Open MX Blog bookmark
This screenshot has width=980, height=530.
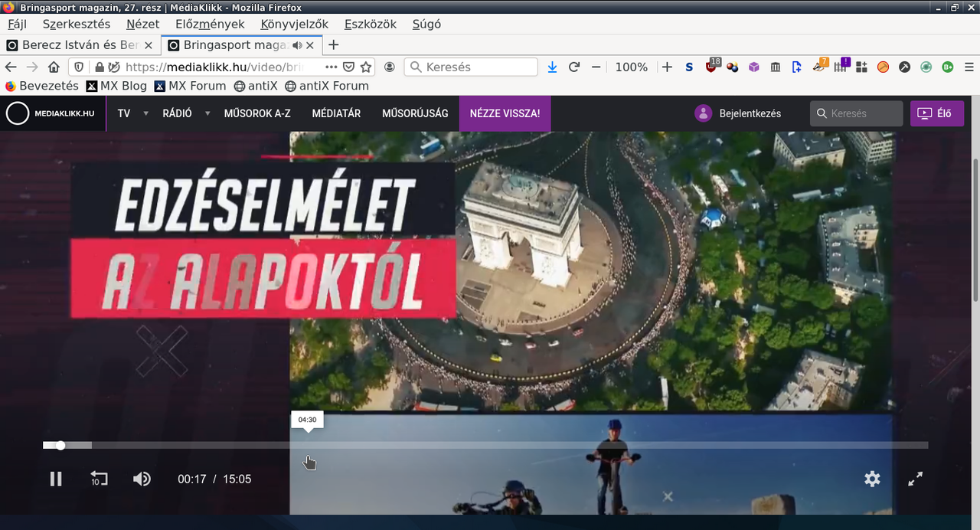tap(116, 86)
